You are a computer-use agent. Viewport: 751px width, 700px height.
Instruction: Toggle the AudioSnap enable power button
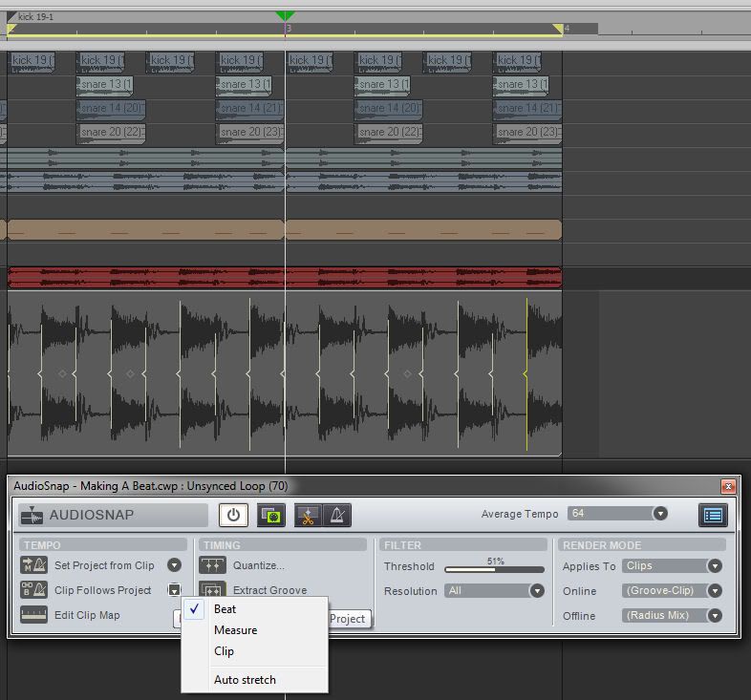click(x=233, y=515)
